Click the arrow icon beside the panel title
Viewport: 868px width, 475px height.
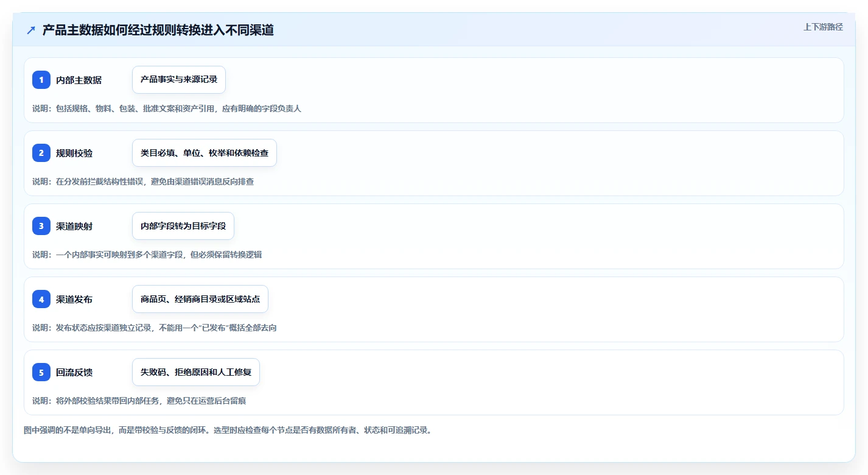[x=31, y=30]
